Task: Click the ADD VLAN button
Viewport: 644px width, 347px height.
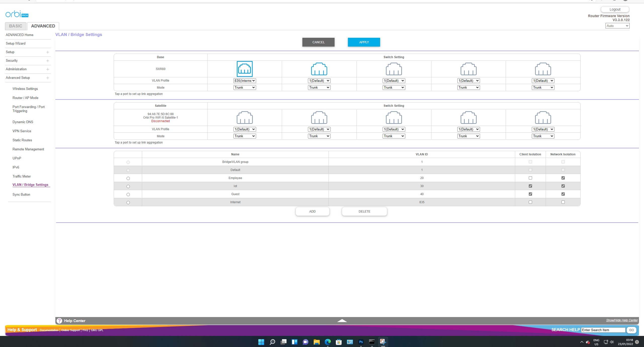Action: coord(312,211)
